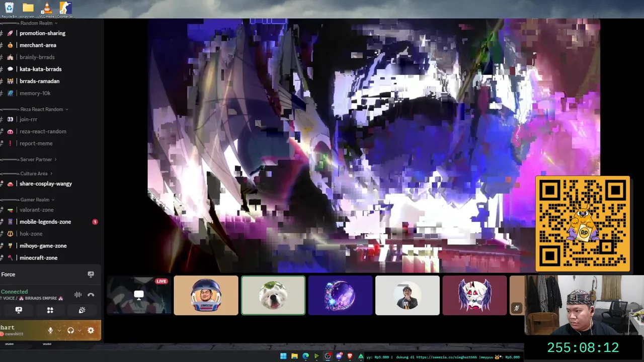The image size is (644, 362).
Task: Collapse the Random Realm category
Action: click(39, 23)
